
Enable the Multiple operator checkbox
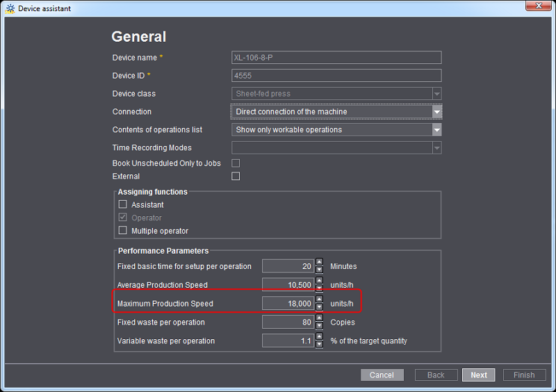pyautogui.click(x=123, y=231)
